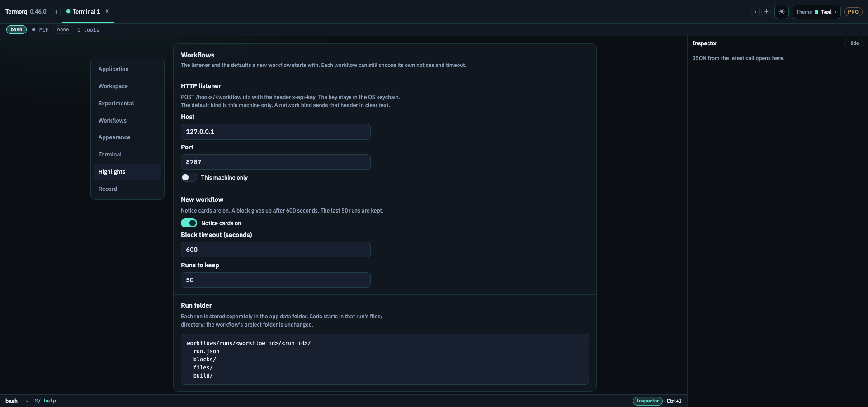Click the help hint in status bar
The image size is (868, 407).
point(46,401)
